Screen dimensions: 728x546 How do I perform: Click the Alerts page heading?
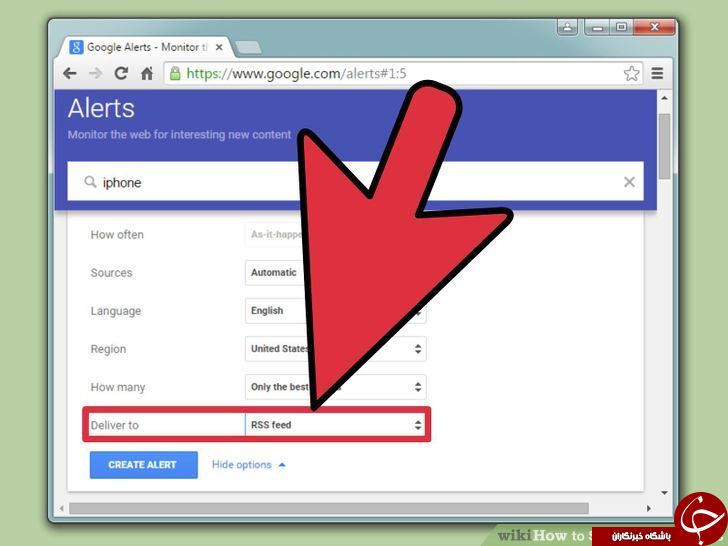[x=101, y=108]
